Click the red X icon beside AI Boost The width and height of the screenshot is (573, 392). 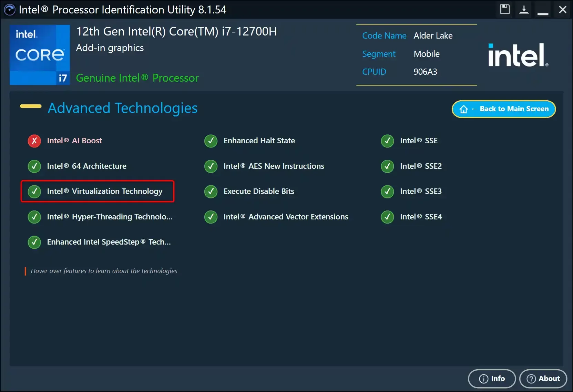click(34, 141)
